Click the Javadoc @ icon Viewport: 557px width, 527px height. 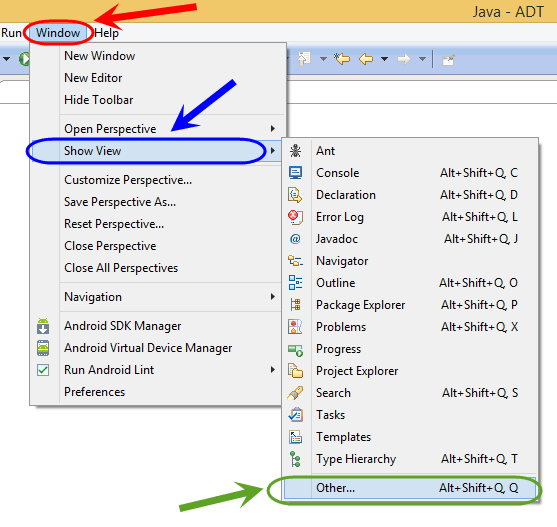pyautogui.click(x=295, y=239)
